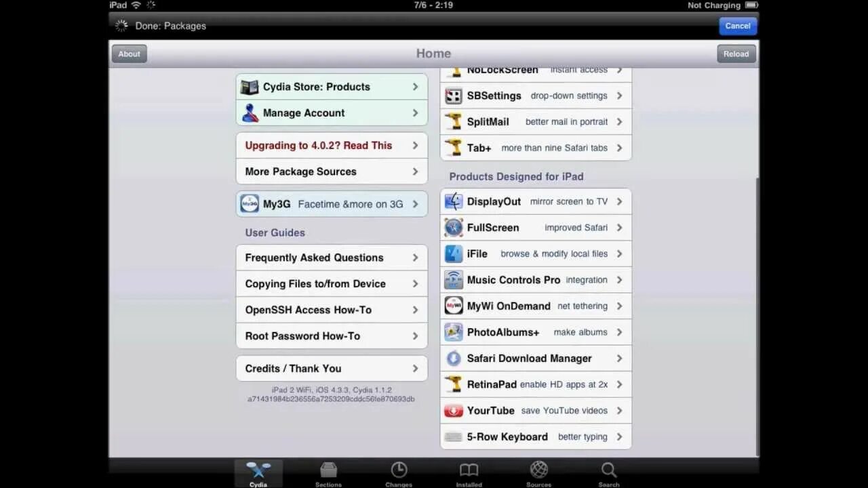
Task: Tap the Music Controls Pro icon
Action: tap(454, 280)
